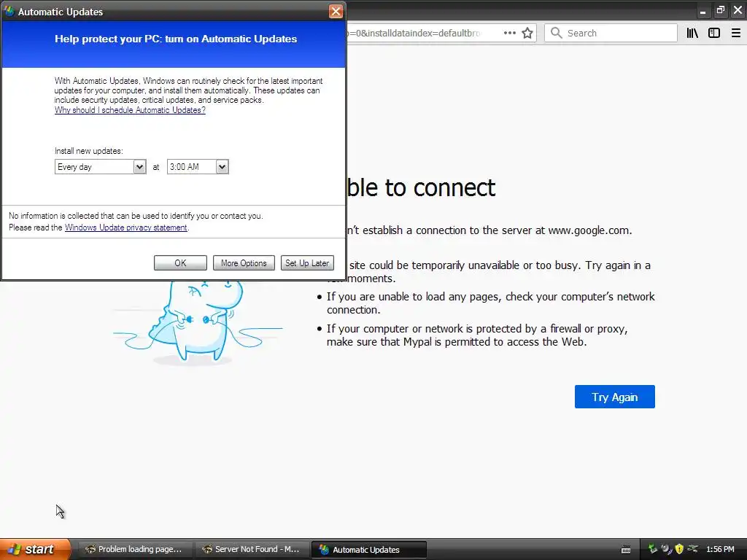Toggle the browser sidebar icon

point(713,33)
